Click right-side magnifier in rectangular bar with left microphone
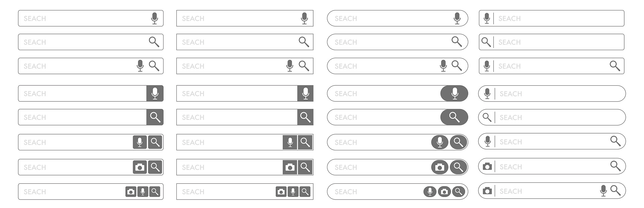Screen dimensions: 644x208 pos(615,66)
